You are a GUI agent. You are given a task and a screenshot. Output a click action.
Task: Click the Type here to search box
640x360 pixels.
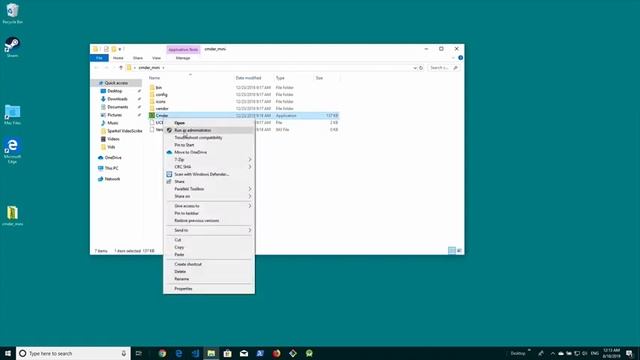[x=73, y=353]
